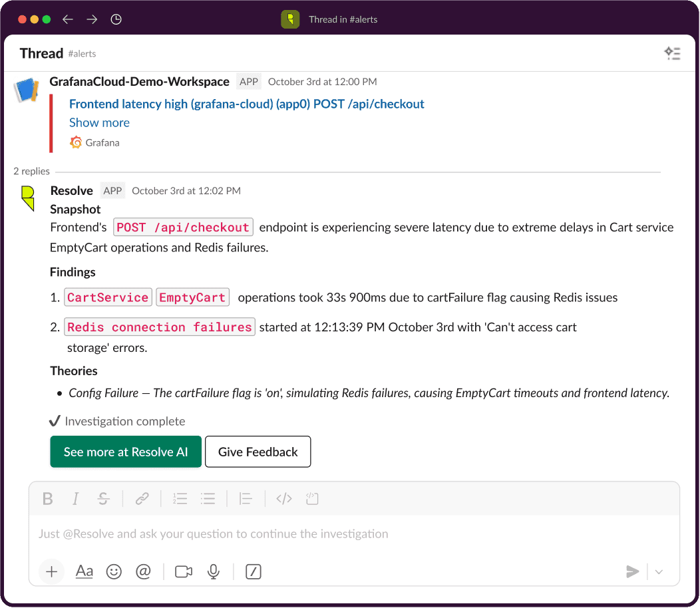Toggle strikethrough formatting
700x608 pixels.
103,498
